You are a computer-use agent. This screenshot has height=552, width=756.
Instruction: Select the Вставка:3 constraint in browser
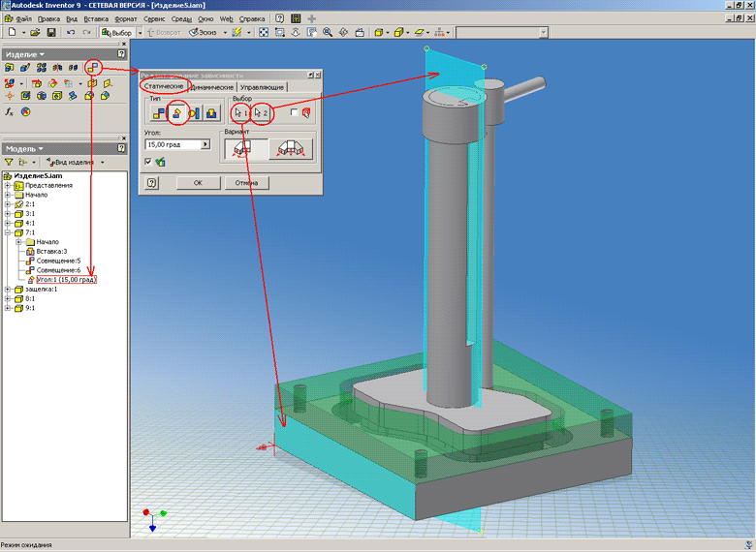tap(51, 252)
